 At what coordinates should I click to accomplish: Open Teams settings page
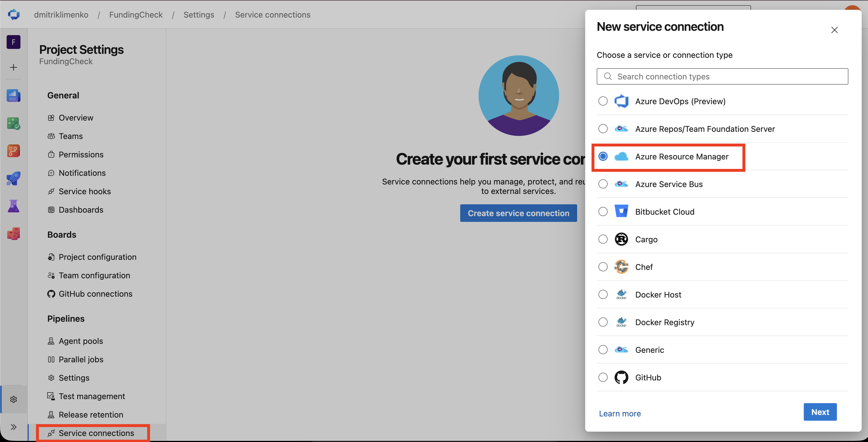[71, 136]
